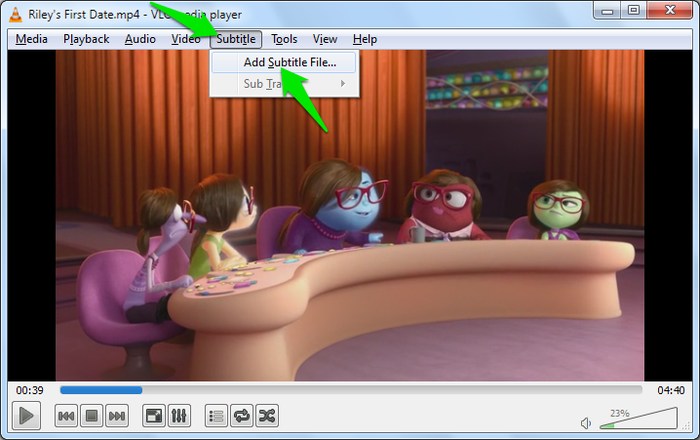Minimize the VLC window
Screen dimensions: 700x440
[607, 11]
